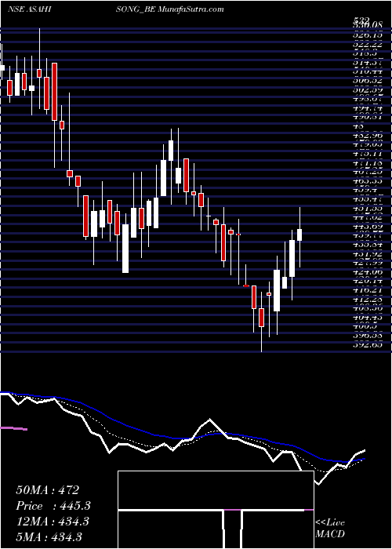392x549 pixels.
Task: Select the '5MA : 434.3' readout
Action: (49, 537)
